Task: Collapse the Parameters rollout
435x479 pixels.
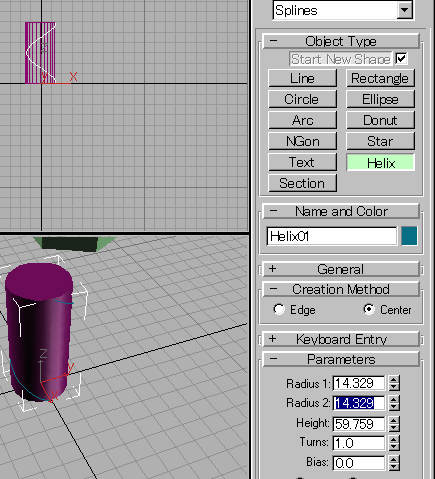Action: [x=341, y=359]
